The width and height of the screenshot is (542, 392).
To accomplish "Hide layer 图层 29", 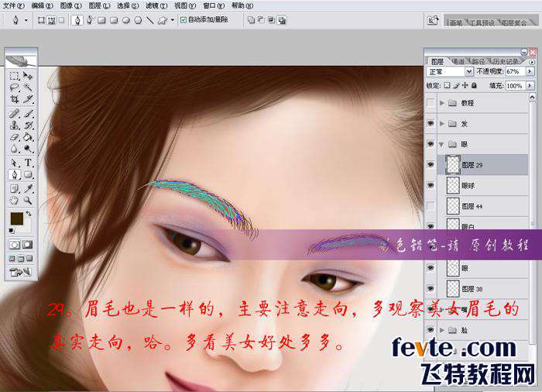I will [431, 165].
